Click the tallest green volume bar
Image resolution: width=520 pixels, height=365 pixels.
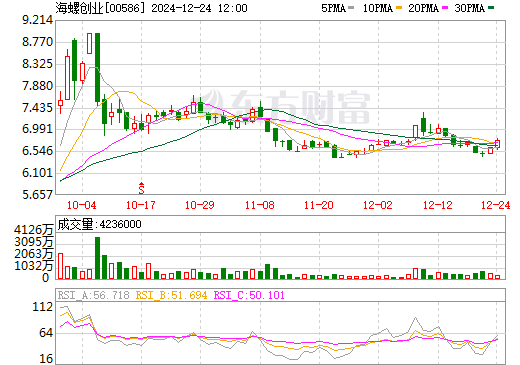(x=97, y=258)
